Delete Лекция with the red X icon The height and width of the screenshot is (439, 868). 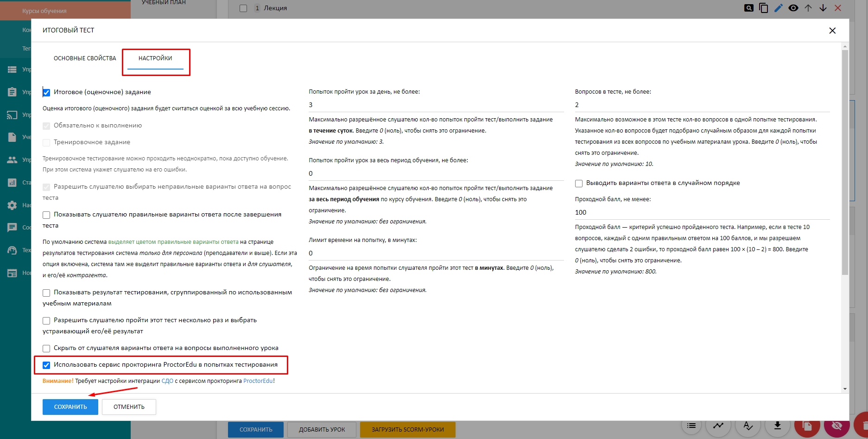pos(837,8)
